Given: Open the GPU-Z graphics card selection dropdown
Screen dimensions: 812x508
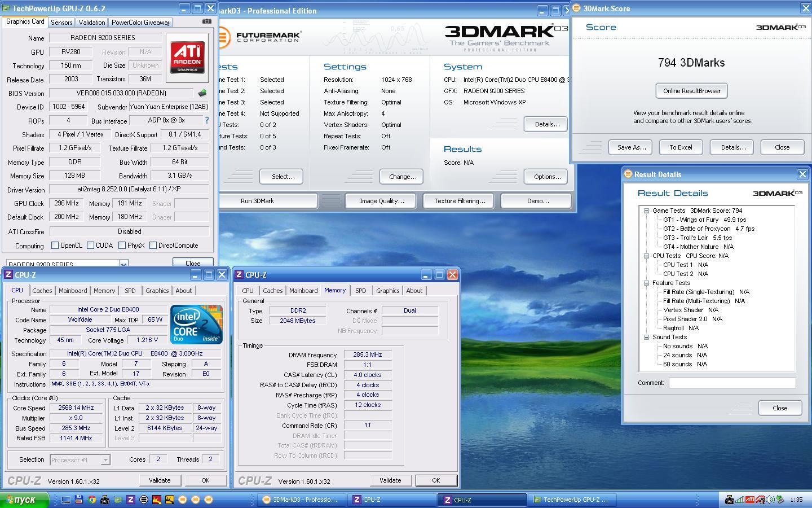Looking at the screenshot, I should coord(123,264).
